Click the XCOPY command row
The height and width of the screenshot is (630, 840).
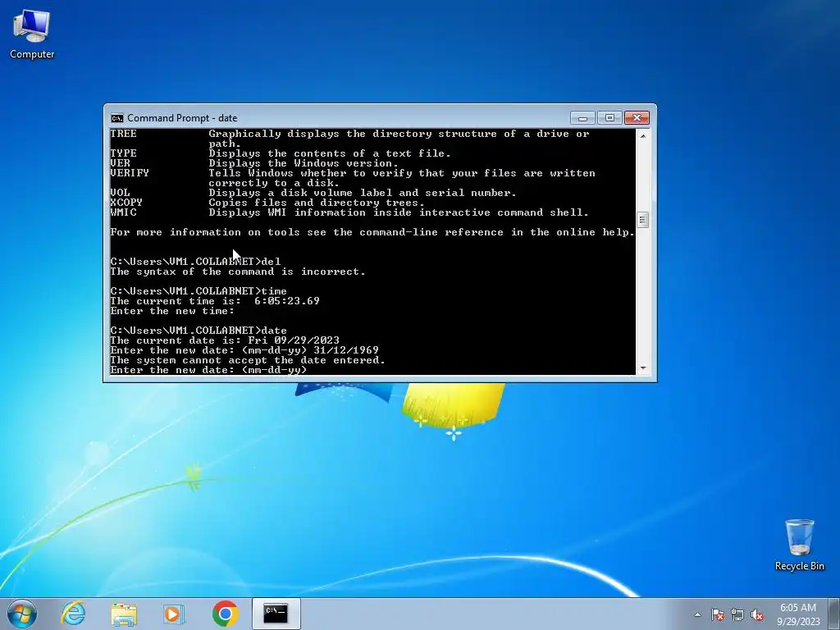coord(267,203)
